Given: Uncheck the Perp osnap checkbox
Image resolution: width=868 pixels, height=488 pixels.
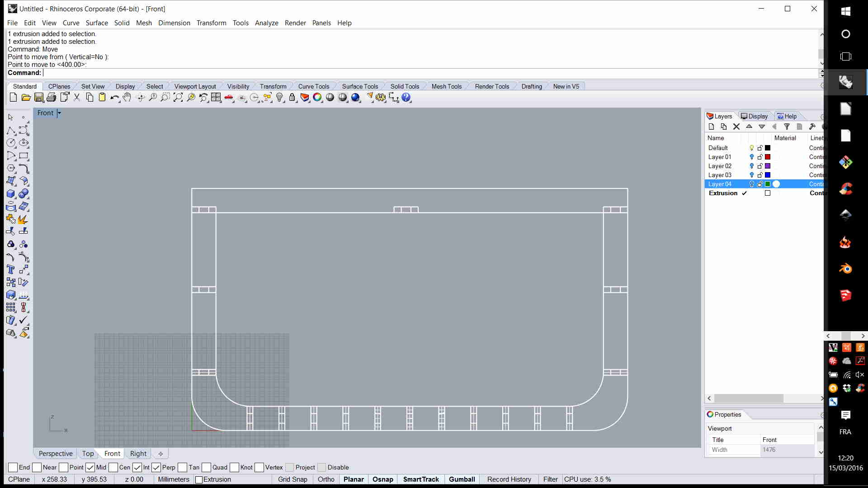Looking at the screenshot, I should coord(156,468).
